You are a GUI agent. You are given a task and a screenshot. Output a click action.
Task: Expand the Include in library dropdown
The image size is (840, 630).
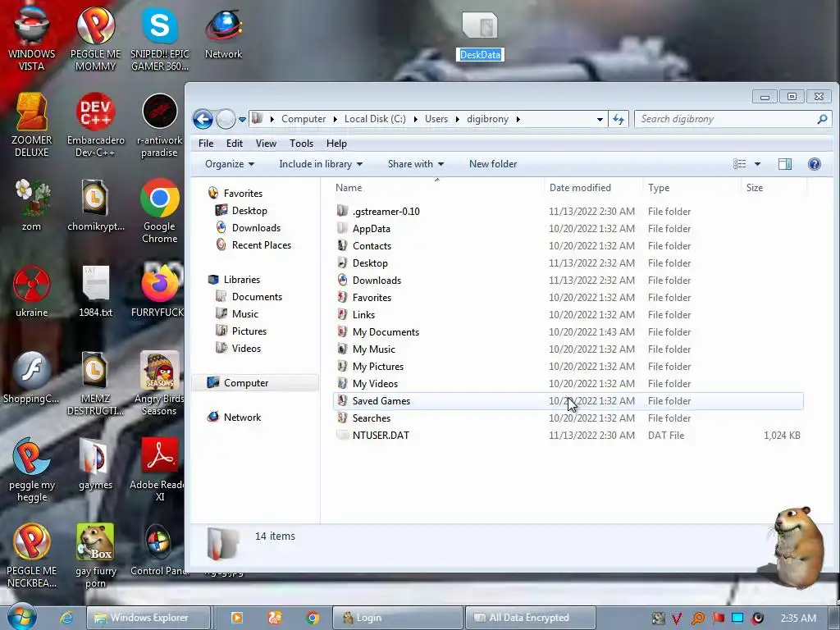tap(321, 164)
